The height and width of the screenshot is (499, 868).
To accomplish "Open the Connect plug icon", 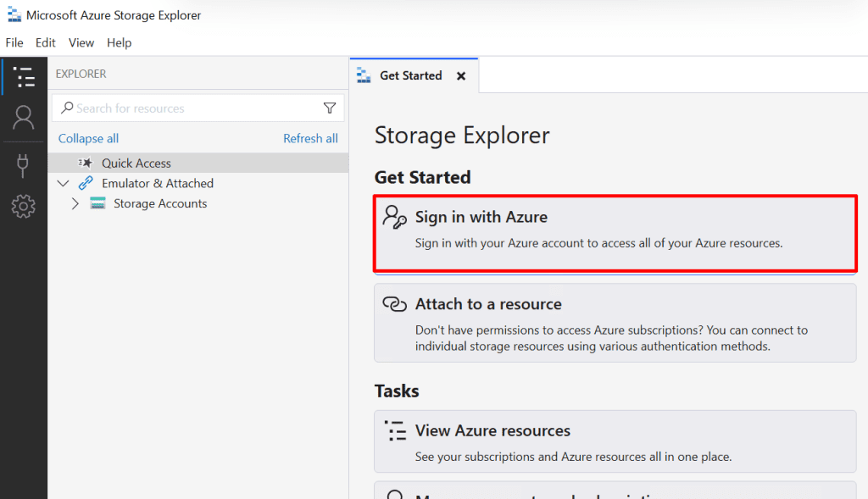I will [24, 164].
